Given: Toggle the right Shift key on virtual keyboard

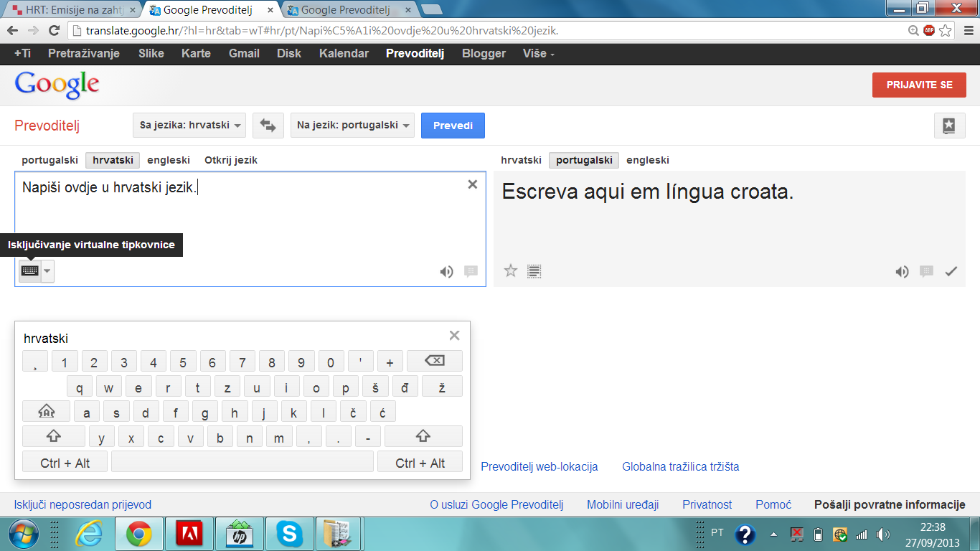Looking at the screenshot, I should pyautogui.click(x=423, y=437).
